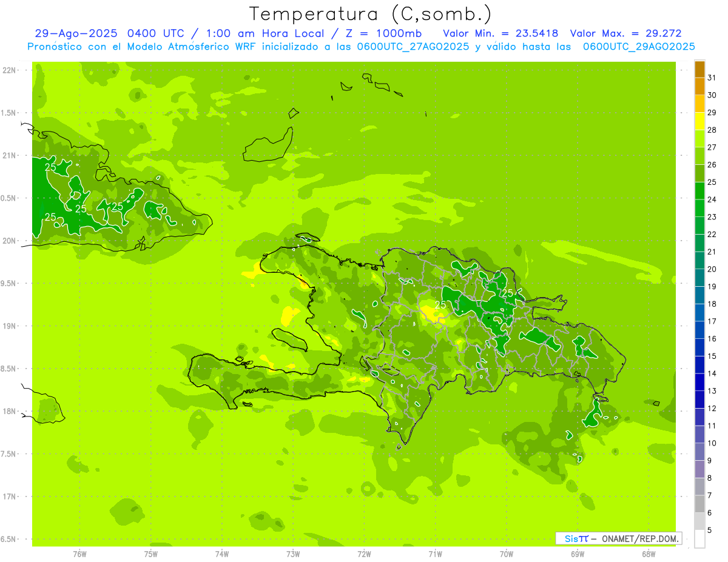Click the "71W" longitude label
The width and height of the screenshot is (728, 562).
pyautogui.click(x=435, y=554)
